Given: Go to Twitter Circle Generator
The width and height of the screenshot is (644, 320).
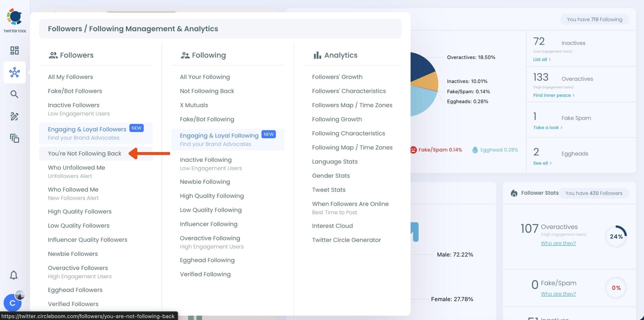Looking at the screenshot, I should pyautogui.click(x=346, y=240).
